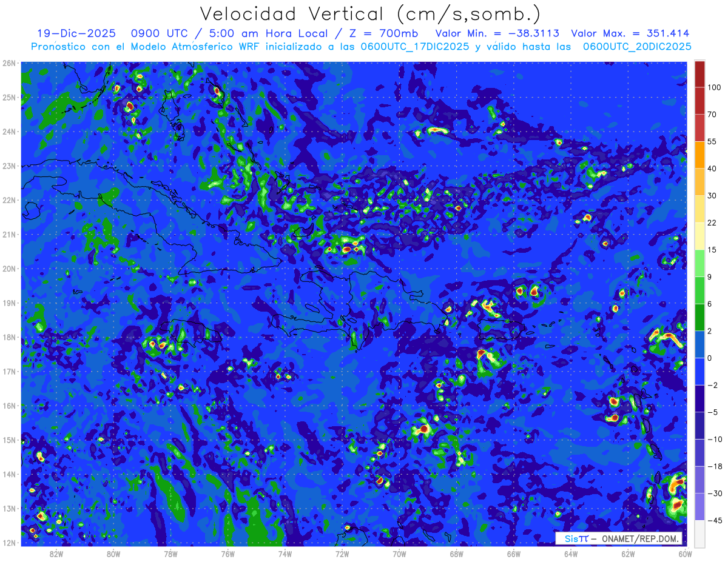Click 'Valor Max. = 351.414' text

click(x=630, y=33)
